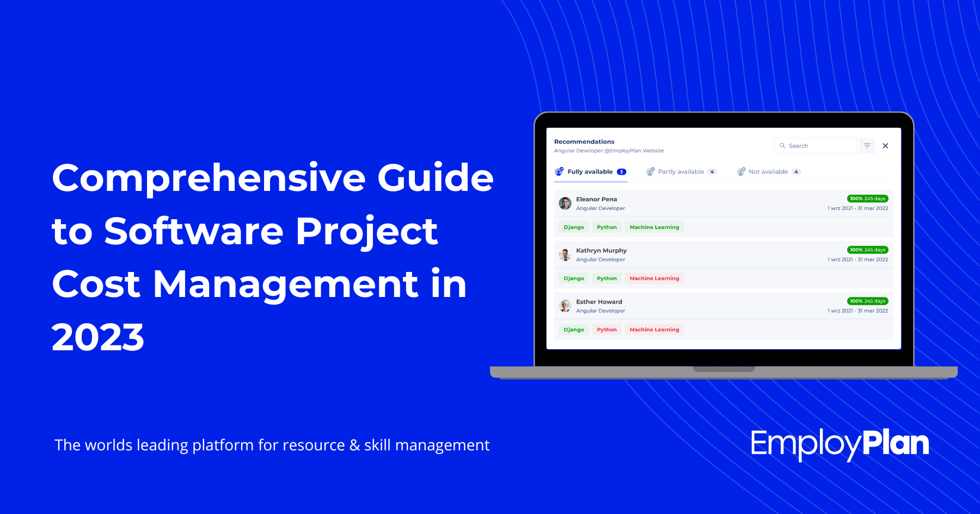Click Esther Howard's avatar
The height and width of the screenshot is (514, 980).
click(x=565, y=306)
